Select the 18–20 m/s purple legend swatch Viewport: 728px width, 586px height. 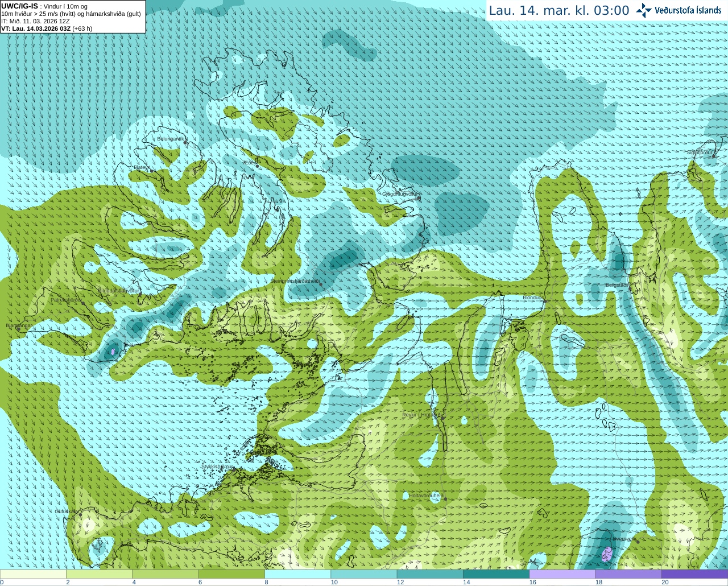[628, 574]
